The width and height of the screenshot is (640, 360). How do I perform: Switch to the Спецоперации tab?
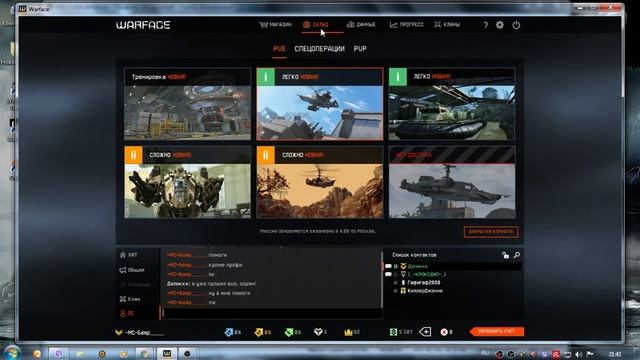[319, 49]
